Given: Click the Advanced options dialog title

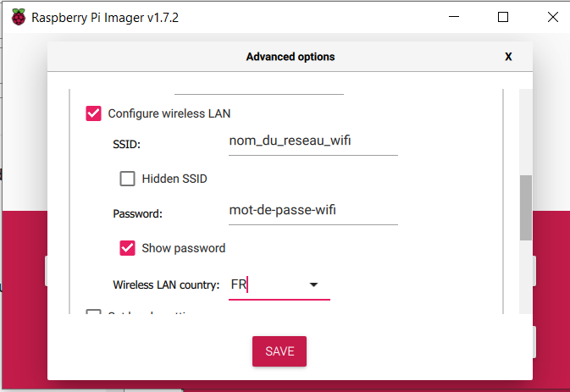Looking at the screenshot, I should tap(291, 57).
